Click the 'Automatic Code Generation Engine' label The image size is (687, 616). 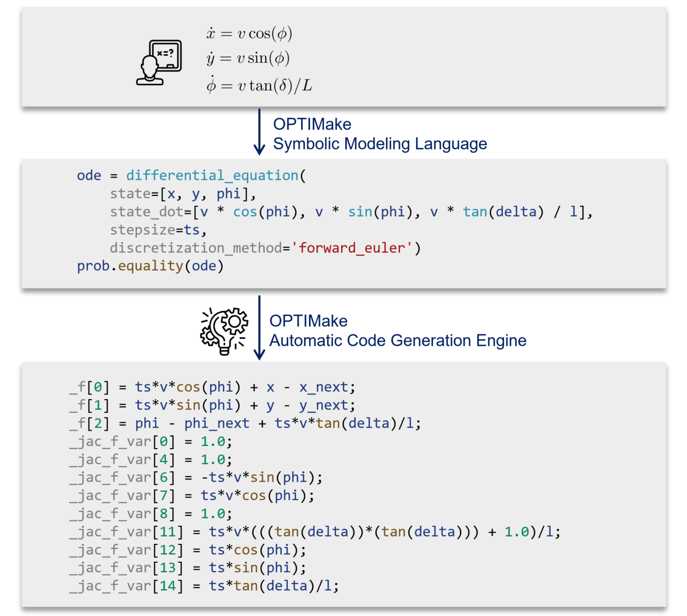(397, 341)
